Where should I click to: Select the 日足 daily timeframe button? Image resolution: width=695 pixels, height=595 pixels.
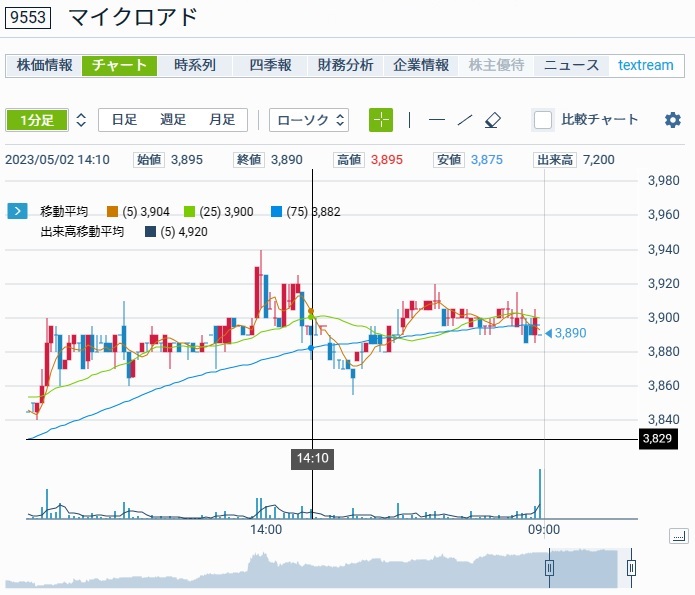coord(124,120)
